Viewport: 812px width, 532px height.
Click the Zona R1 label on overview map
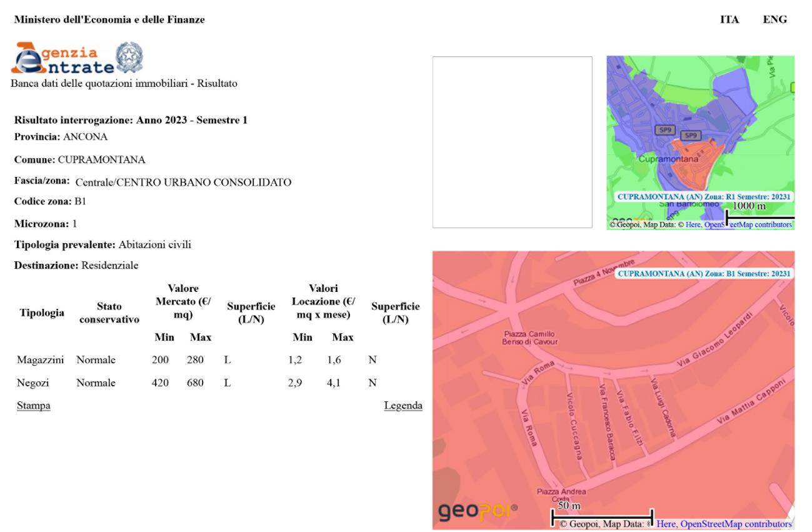tap(704, 196)
